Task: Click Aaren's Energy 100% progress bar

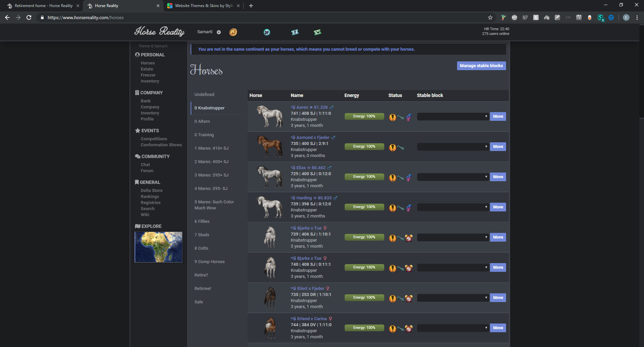Action: [x=364, y=116]
